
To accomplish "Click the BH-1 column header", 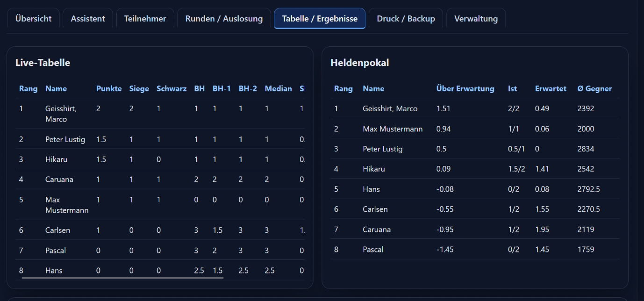I will pos(222,88).
